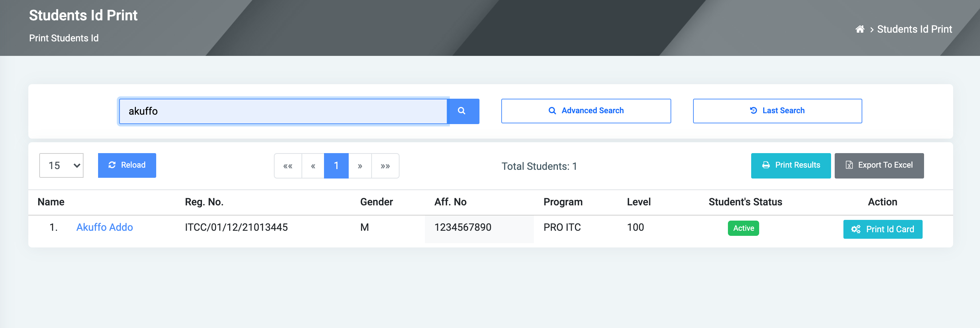Go to previous page with « button
Image resolution: width=980 pixels, height=328 pixels.
(313, 166)
